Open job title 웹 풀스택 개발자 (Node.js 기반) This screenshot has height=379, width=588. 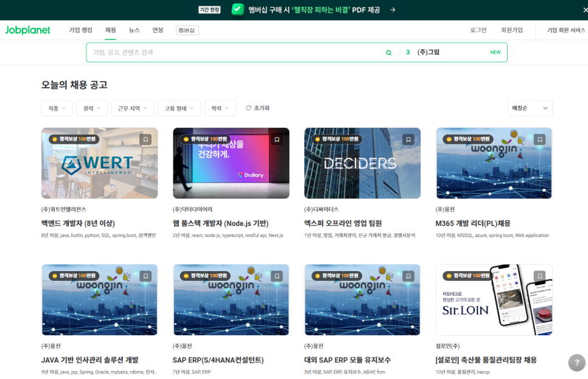[220, 223]
